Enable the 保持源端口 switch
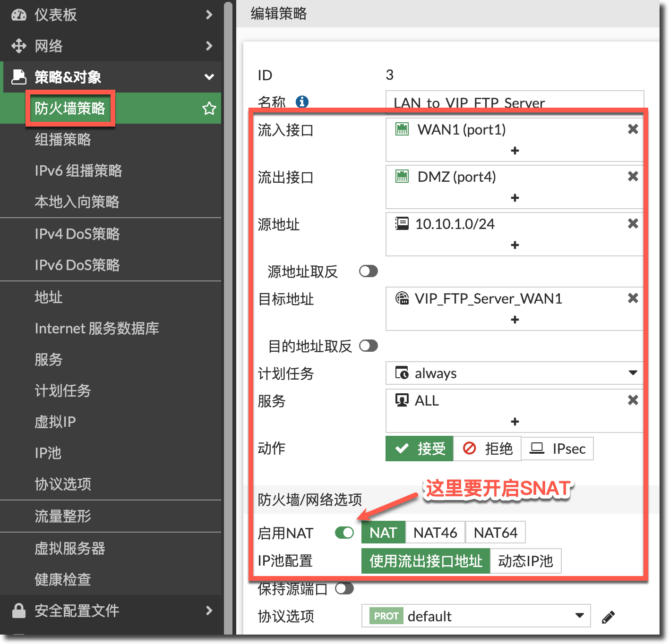This screenshot has width=669, height=644. click(344, 589)
